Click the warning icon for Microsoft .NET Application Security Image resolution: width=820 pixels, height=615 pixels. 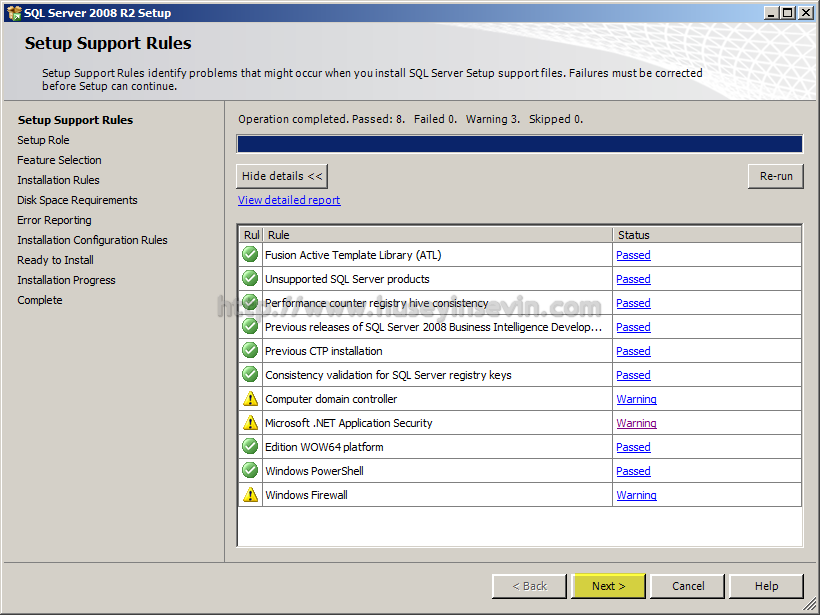(x=250, y=423)
